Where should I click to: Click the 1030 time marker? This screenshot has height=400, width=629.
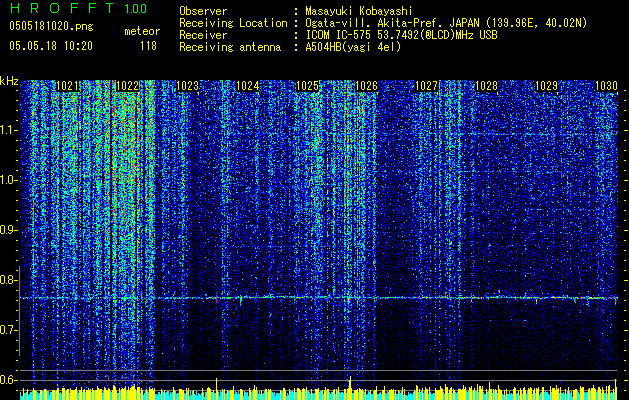pos(606,86)
